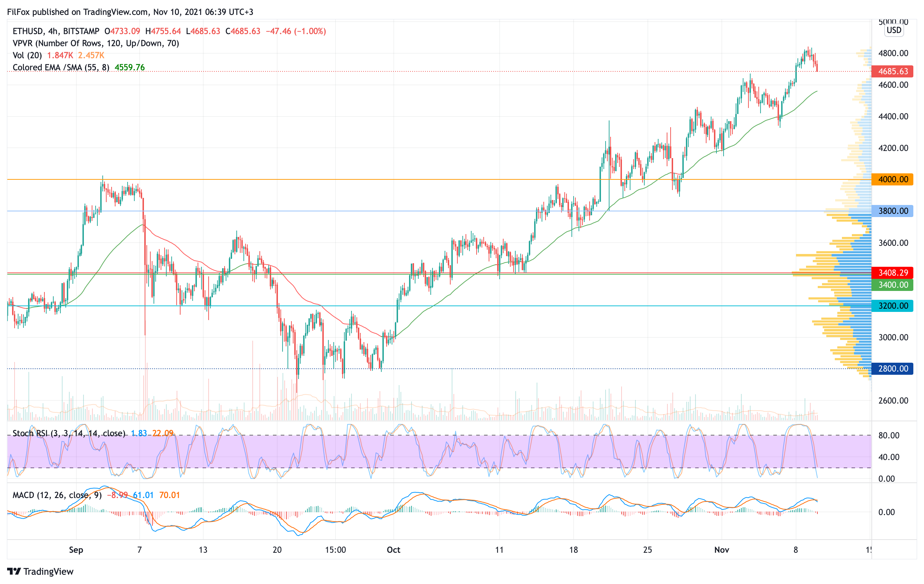Click the MACD indicator label
The height and width of the screenshot is (584, 924).
[x=57, y=495]
